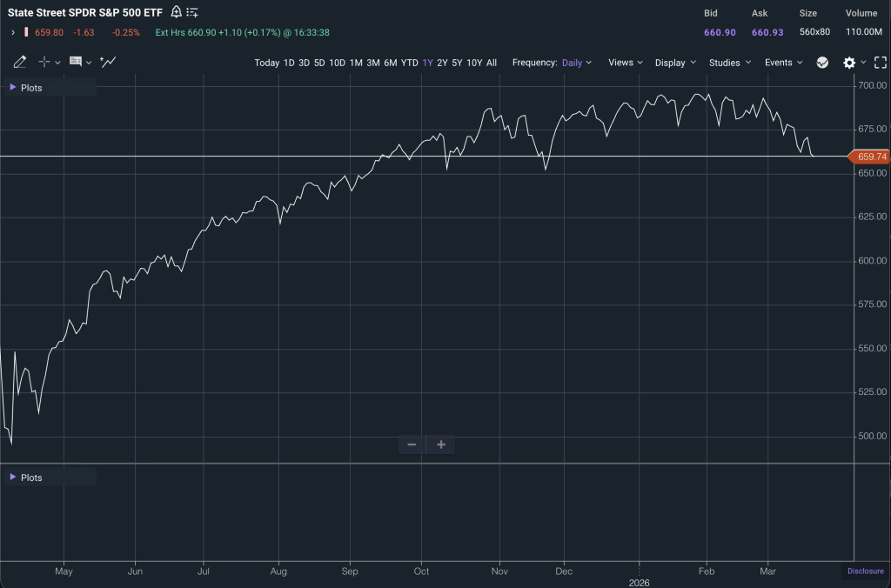The height and width of the screenshot is (588, 891).
Task: Click the bid price 660.90
Action: click(720, 32)
